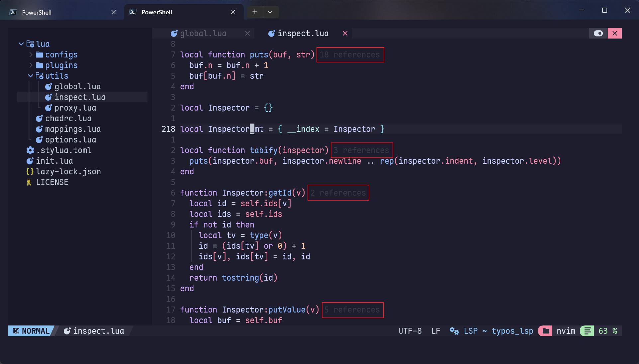Viewport: 639px width, 364px height.
Task: Click the Lua icon beside inspect.lua in statusline
Action: tap(66, 331)
